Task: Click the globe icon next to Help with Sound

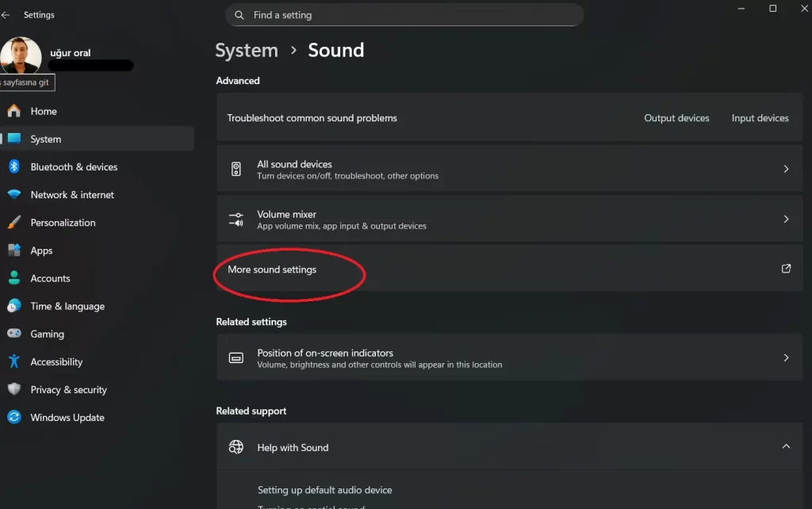Action: click(236, 446)
